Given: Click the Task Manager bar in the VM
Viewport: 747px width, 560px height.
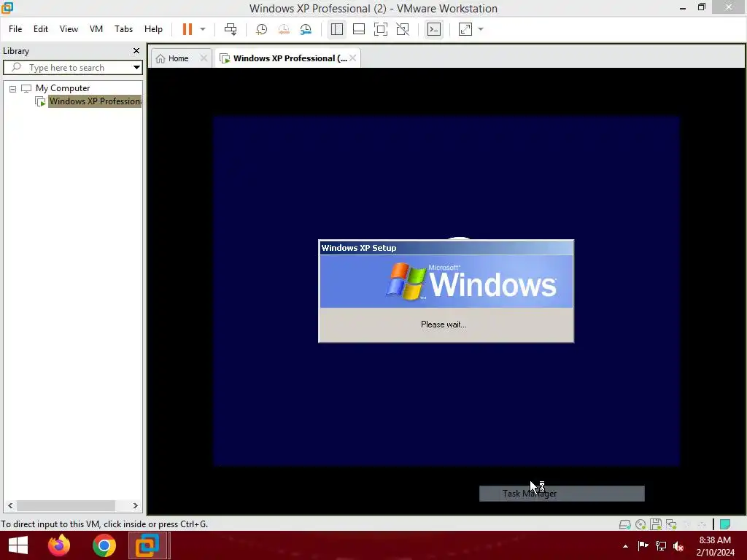Looking at the screenshot, I should 562,494.
